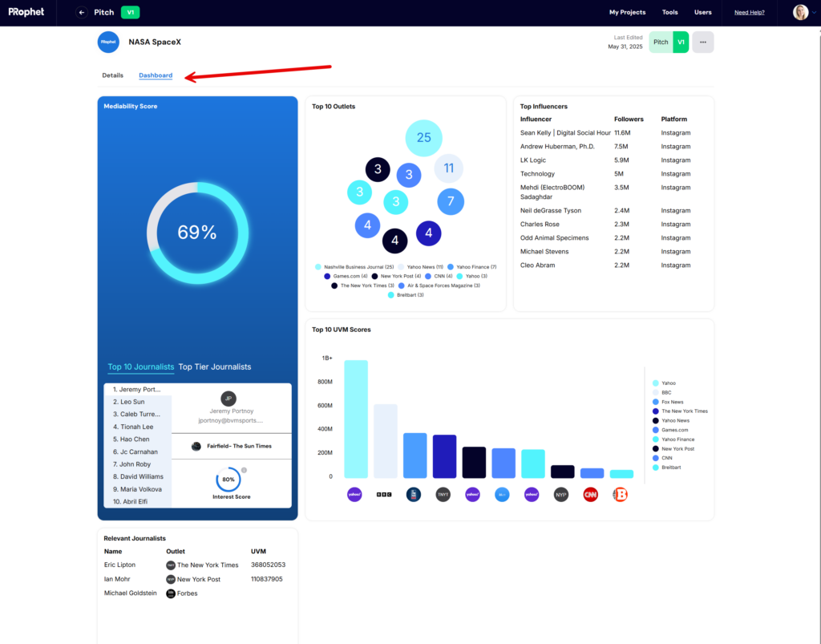The image size is (821, 644).
Task: Open the user profile avatar
Action: 800,12
